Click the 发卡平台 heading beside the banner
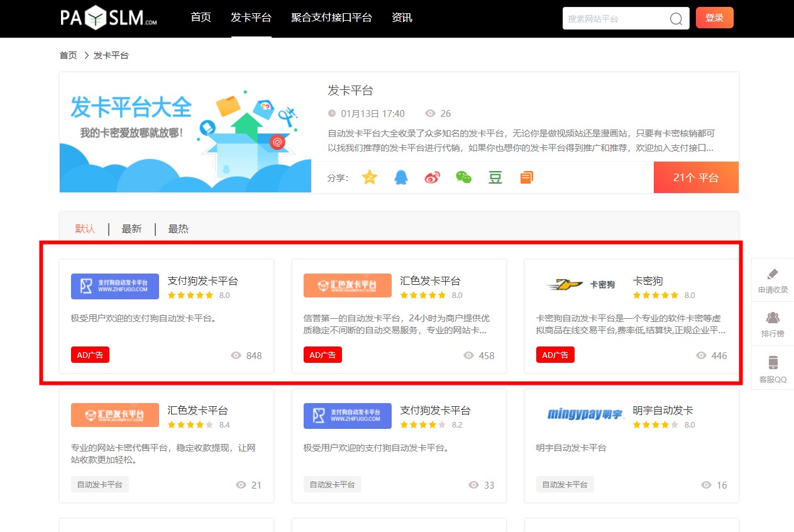 [351, 91]
